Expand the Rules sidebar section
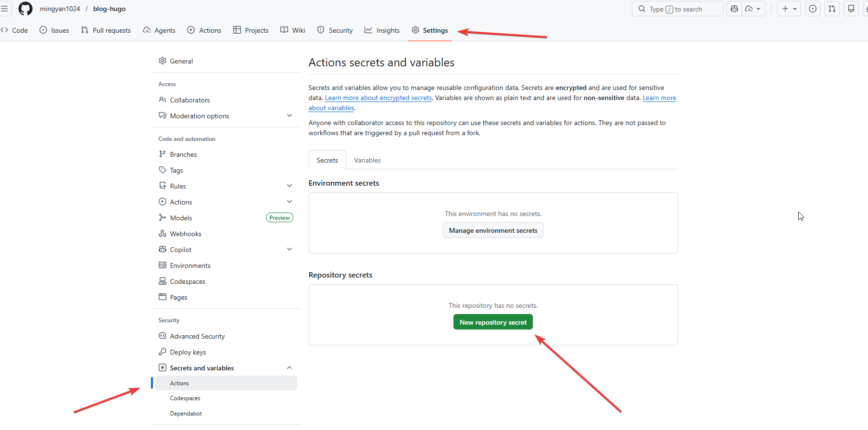This screenshot has height=430, width=868. pos(289,186)
